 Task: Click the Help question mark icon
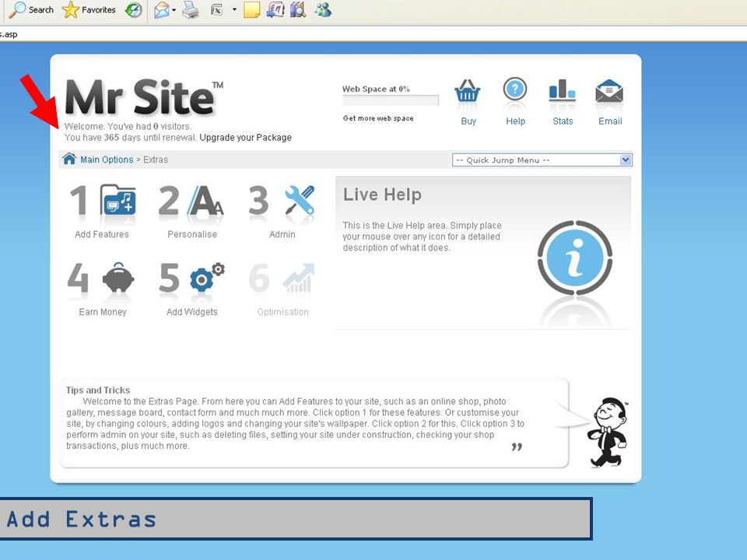[x=515, y=89]
